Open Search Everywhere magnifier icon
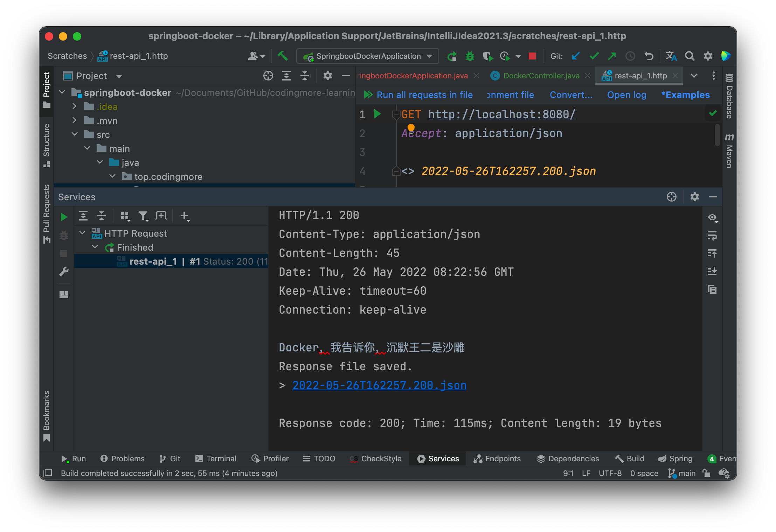The image size is (776, 532). pyautogui.click(x=689, y=56)
